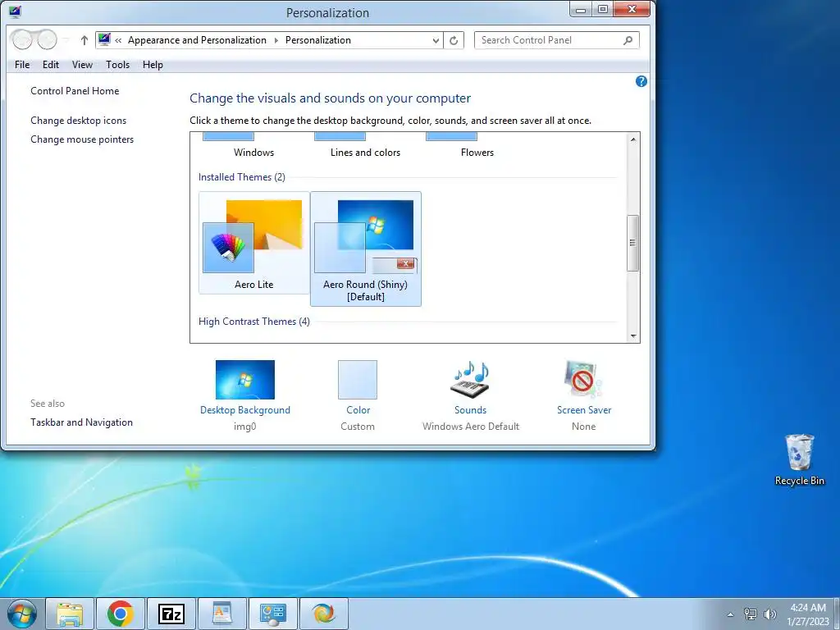
Task: Go to Control Panel Home
Action: pyautogui.click(x=75, y=91)
